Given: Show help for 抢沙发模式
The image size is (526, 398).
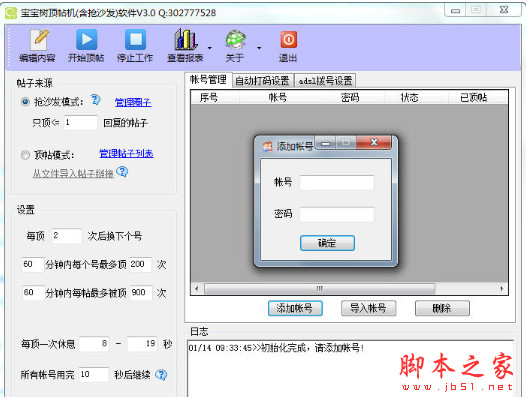Looking at the screenshot, I should (x=96, y=100).
